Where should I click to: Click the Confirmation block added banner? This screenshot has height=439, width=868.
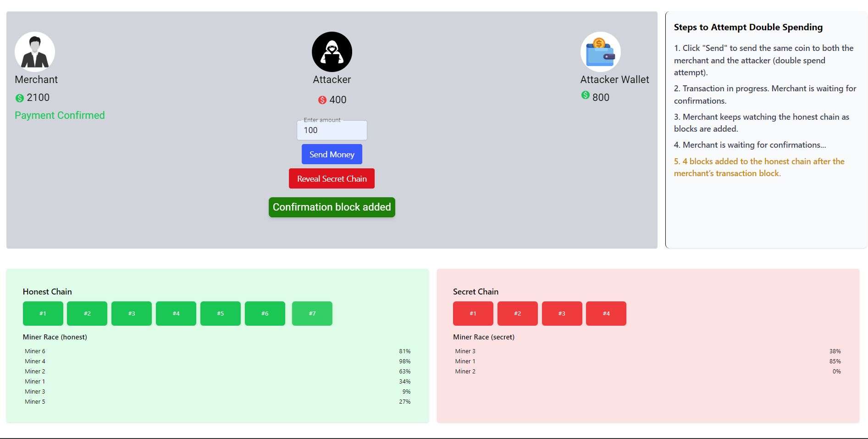(332, 207)
